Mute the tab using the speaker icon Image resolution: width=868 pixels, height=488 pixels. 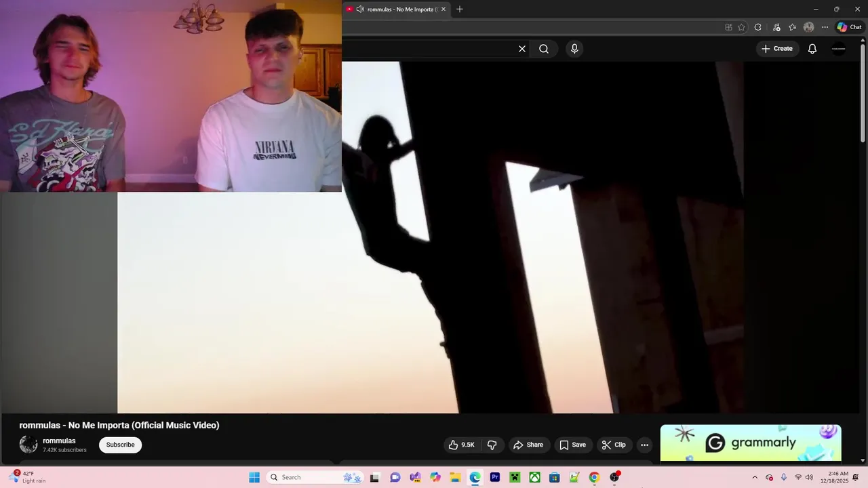pyautogui.click(x=360, y=9)
